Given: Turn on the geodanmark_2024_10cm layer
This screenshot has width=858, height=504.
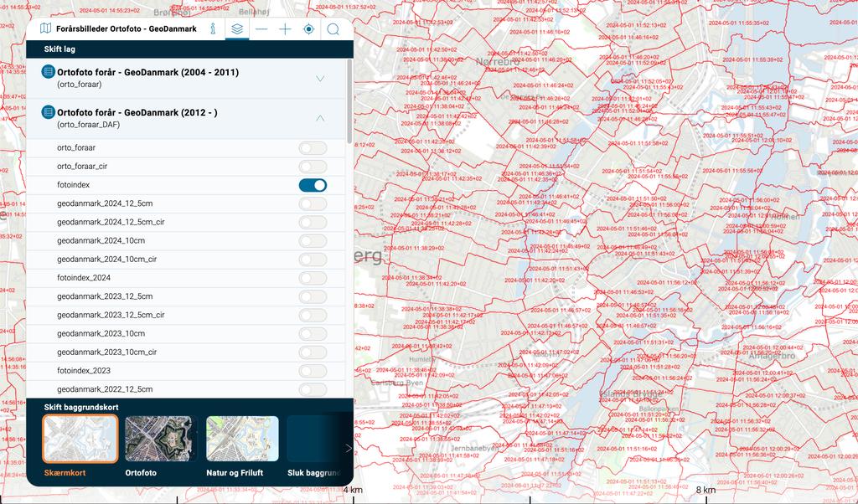Looking at the screenshot, I should point(313,241).
